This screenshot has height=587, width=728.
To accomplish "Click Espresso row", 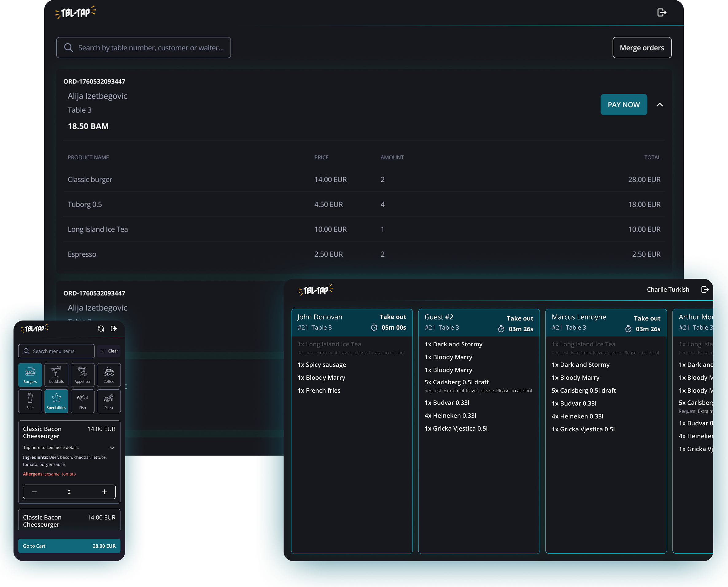I will click(x=364, y=254).
